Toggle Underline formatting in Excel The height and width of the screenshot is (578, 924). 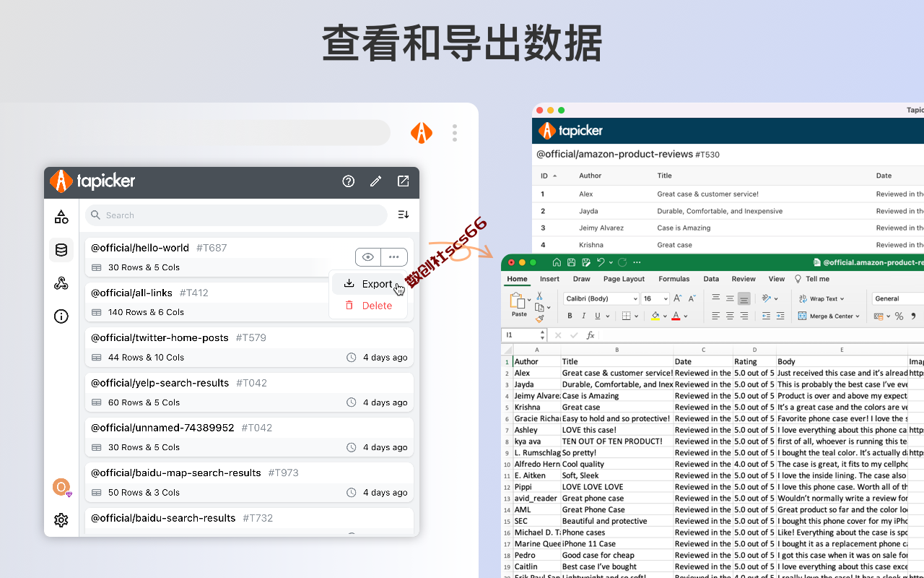(598, 316)
